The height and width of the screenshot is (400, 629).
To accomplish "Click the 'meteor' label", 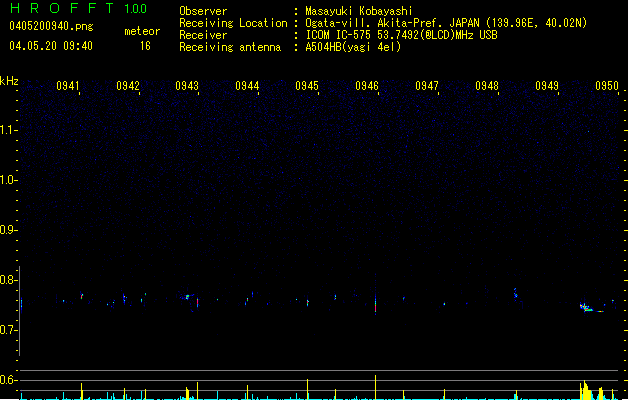I will pyautogui.click(x=142, y=31).
